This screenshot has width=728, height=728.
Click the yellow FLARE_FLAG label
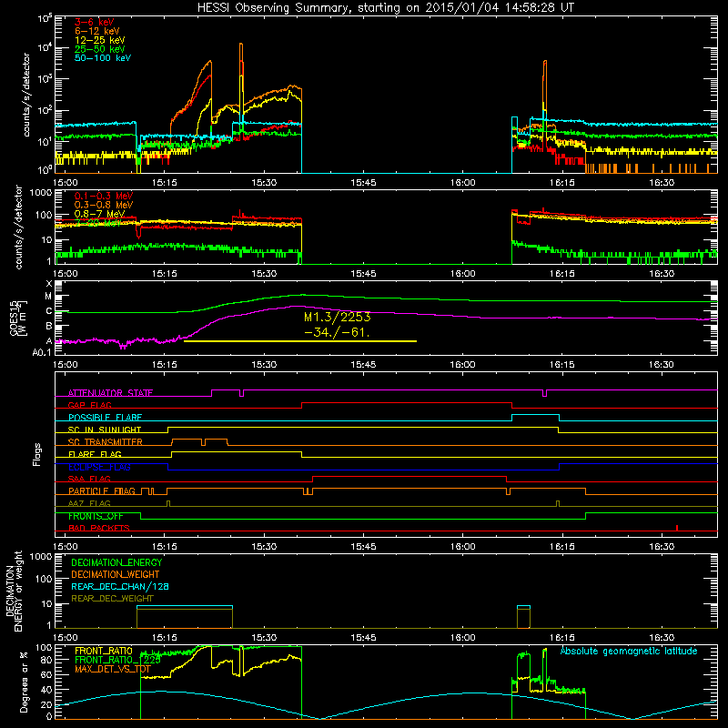[x=95, y=454]
